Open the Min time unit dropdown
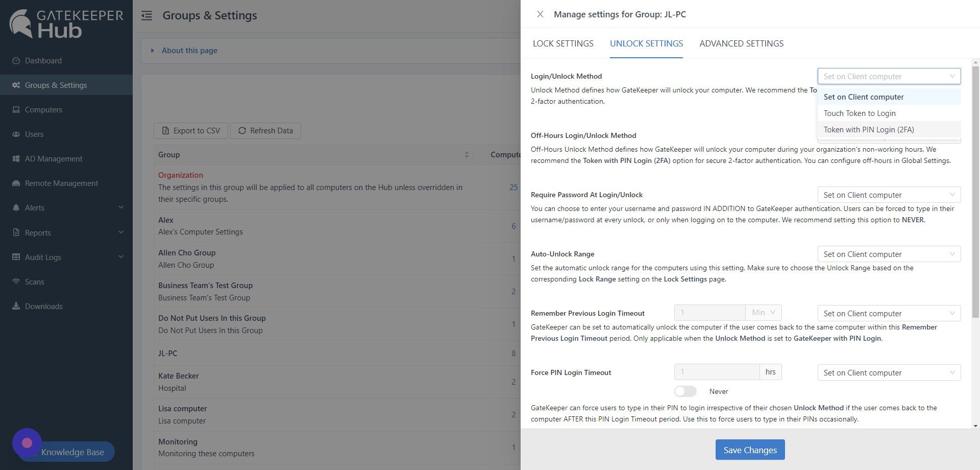Viewport: 980px width, 470px height. click(764, 313)
